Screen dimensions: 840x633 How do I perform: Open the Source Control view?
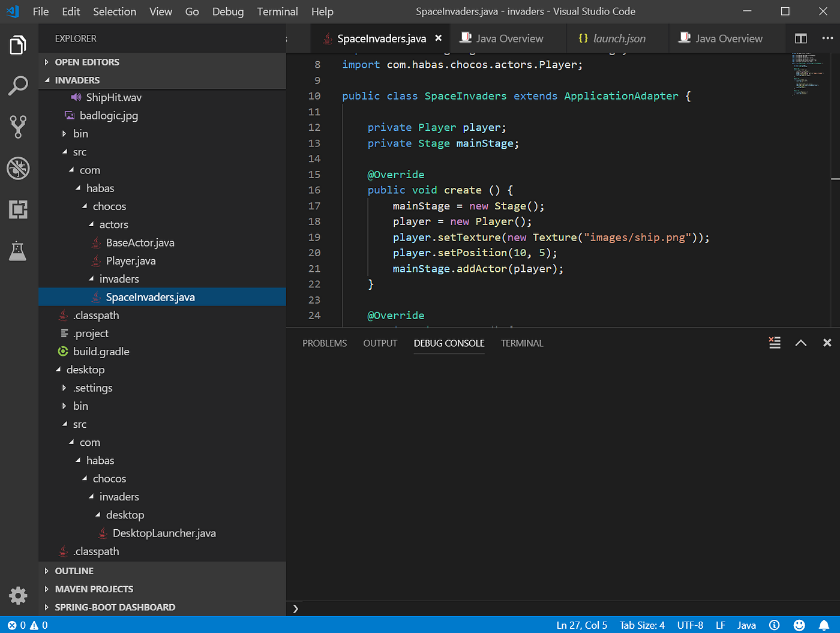tap(18, 127)
